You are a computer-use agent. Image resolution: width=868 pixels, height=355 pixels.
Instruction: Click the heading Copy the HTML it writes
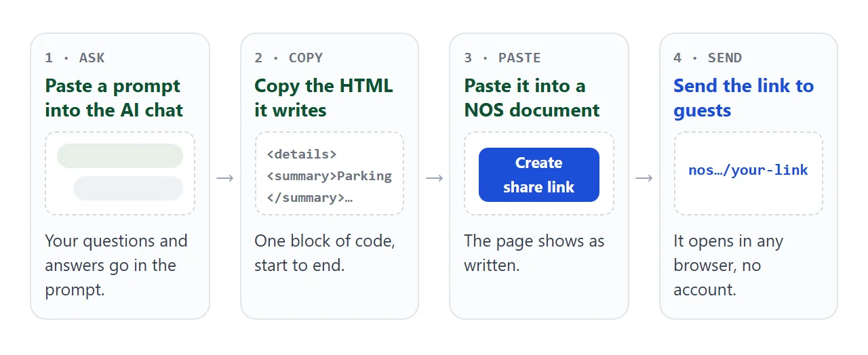click(323, 98)
